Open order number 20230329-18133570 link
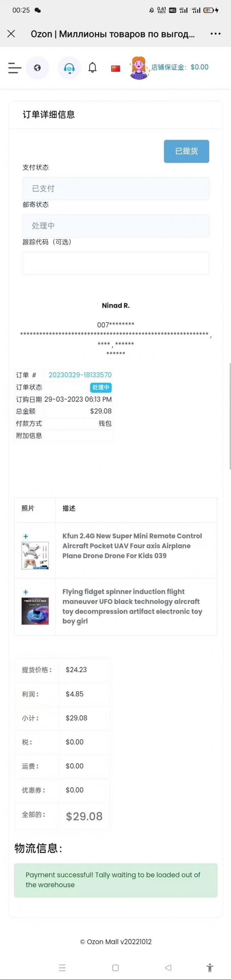This screenshot has width=231, height=980. point(80,375)
